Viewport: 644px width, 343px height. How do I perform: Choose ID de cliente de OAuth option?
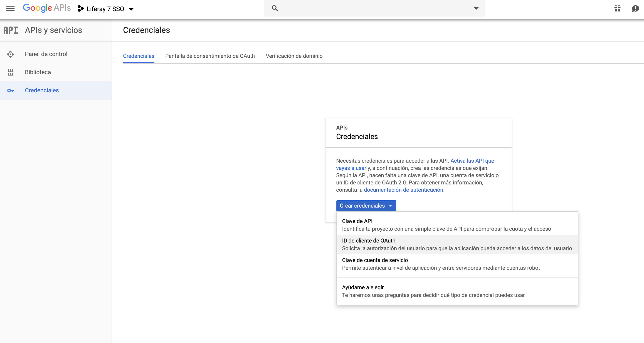pos(457,245)
